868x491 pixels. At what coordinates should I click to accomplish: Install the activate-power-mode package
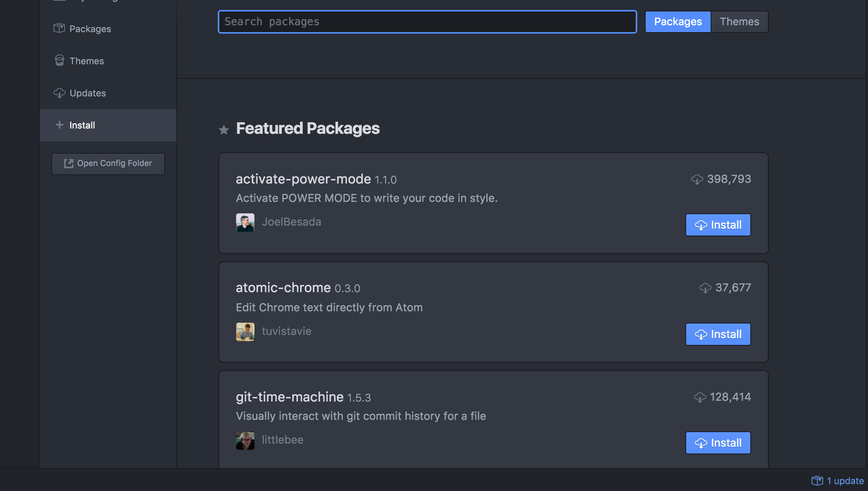click(718, 225)
